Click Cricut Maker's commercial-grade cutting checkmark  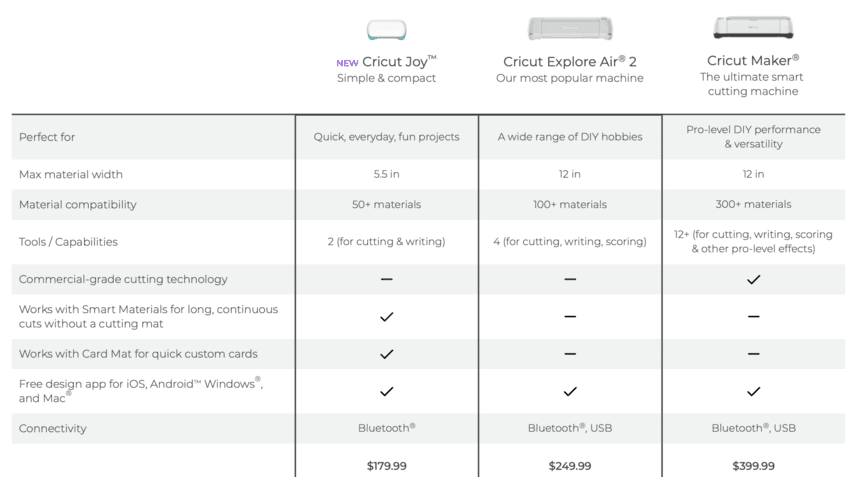coord(753,280)
